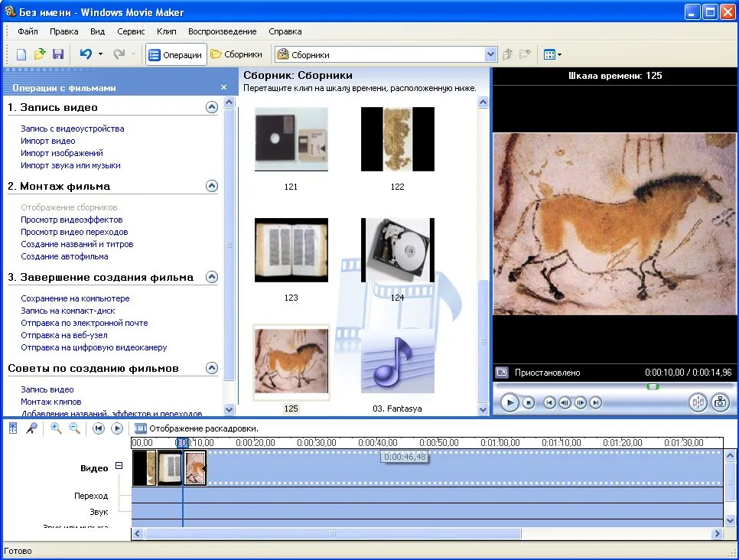The width and height of the screenshot is (739, 560).
Task: Collapse the Видео track
Action: pos(119,466)
